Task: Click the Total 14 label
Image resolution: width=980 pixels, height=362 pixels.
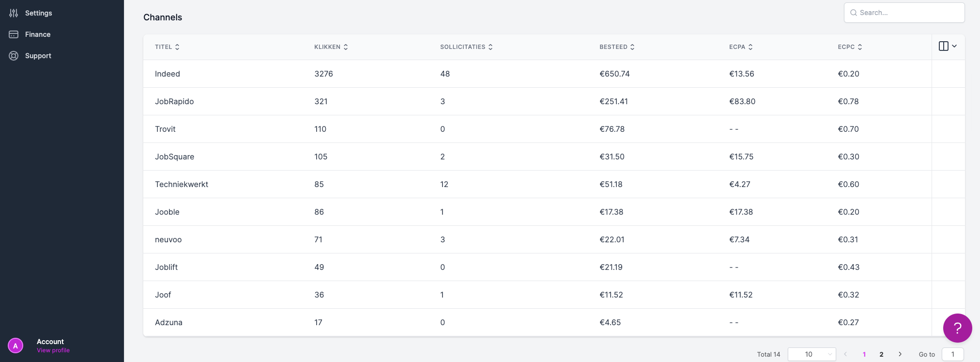Action: tap(768, 354)
